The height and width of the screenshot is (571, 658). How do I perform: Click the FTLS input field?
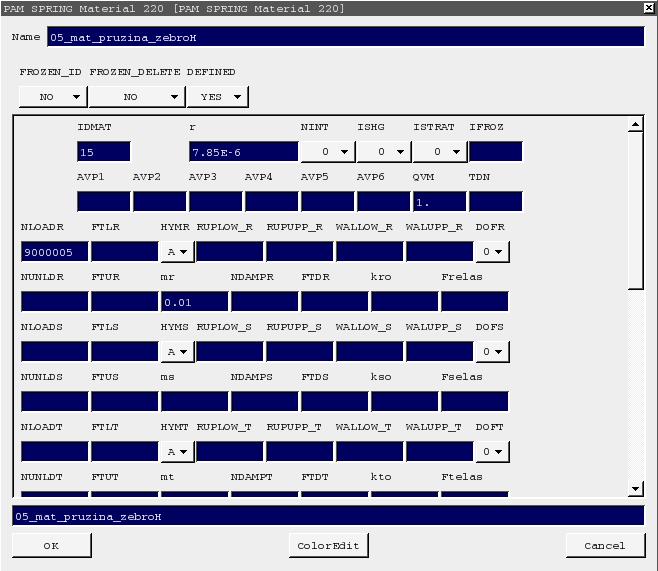click(x=125, y=352)
